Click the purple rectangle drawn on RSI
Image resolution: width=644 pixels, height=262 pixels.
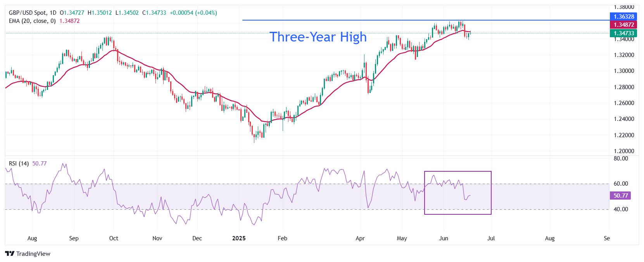pyautogui.click(x=458, y=193)
